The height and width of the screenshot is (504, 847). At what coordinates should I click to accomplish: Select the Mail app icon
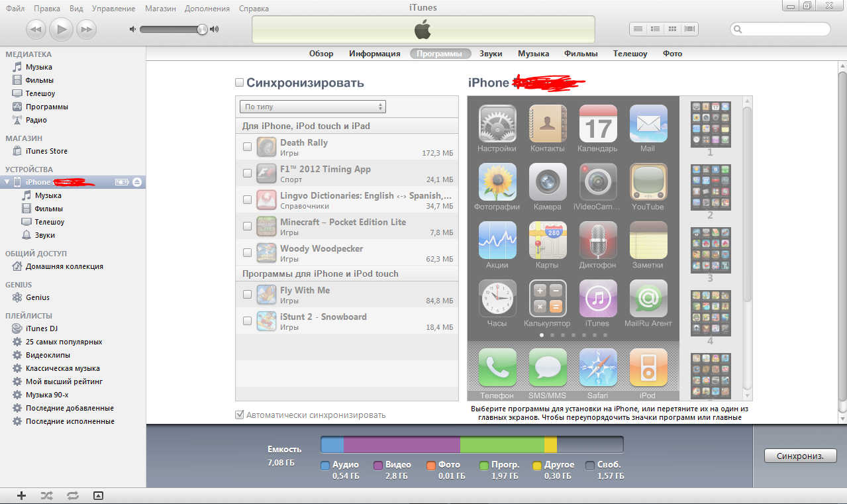[x=648, y=124]
